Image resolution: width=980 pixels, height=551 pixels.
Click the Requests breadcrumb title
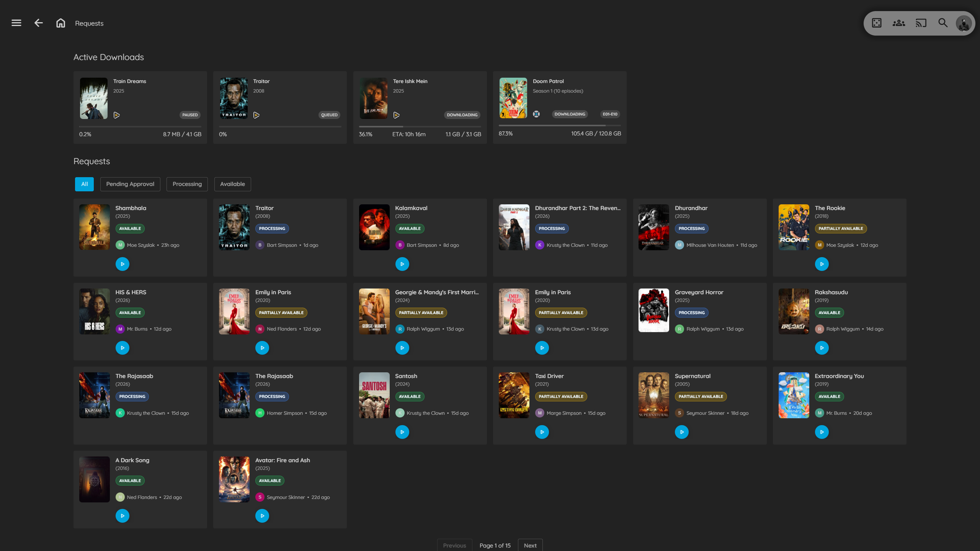coord(89,23)
